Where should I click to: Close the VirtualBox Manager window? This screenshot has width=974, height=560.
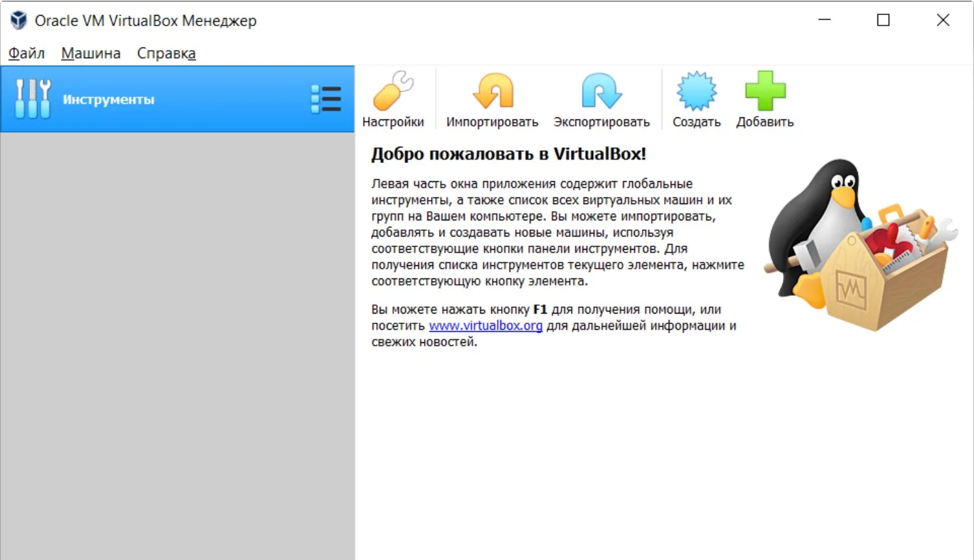tap(943, 20)
